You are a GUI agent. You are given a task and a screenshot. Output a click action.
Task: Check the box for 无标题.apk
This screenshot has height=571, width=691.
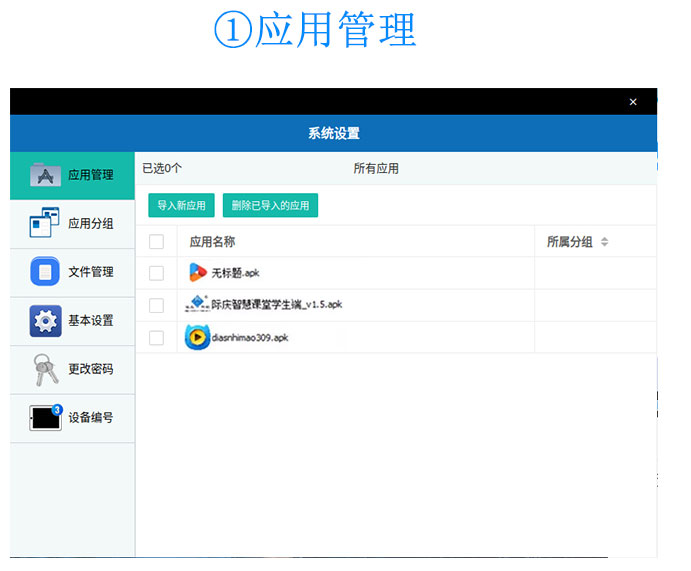coord(156,273)
